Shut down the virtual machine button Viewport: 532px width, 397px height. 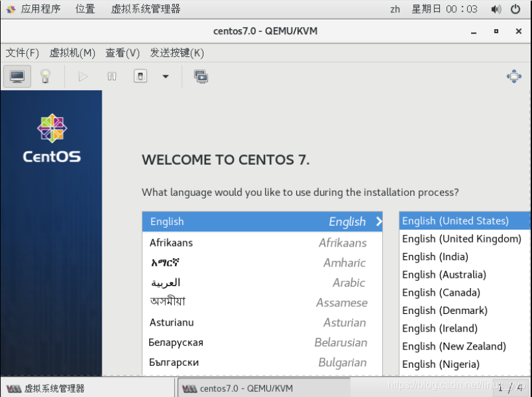tap(140, 76)
